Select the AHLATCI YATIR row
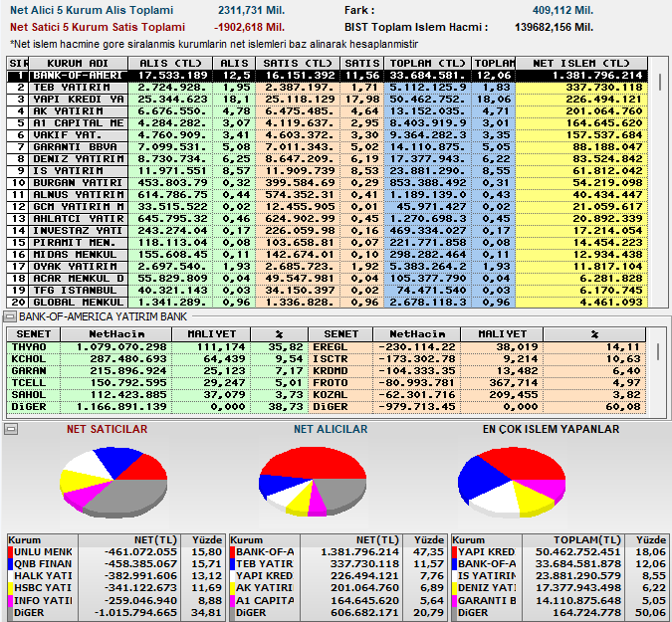 pos(327,219)
